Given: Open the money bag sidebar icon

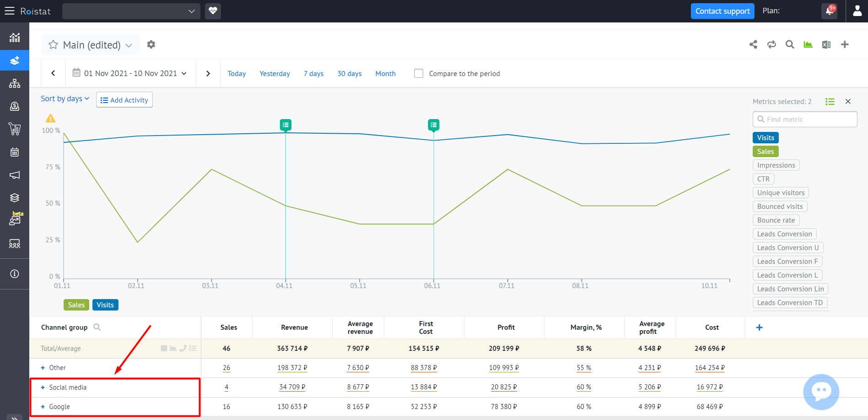Looking at the screenshot, I should [15, 106].
